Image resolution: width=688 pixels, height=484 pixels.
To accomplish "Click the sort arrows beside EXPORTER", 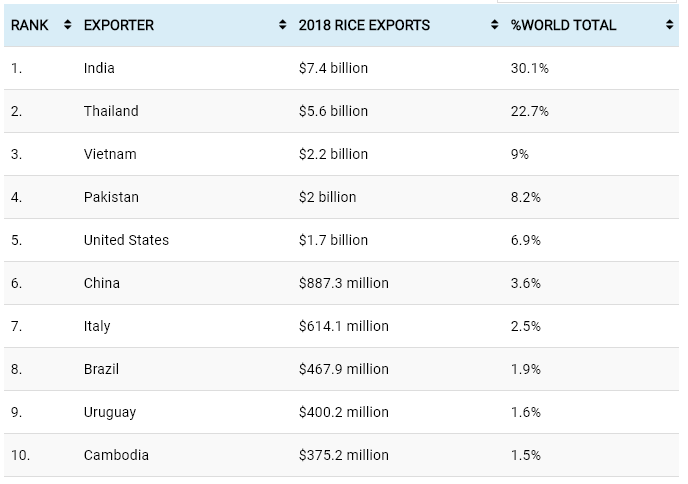I will click(x=283, y=25).
